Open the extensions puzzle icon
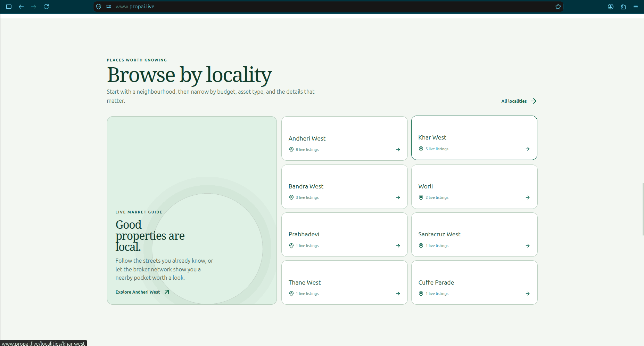 tap(623, 7)
